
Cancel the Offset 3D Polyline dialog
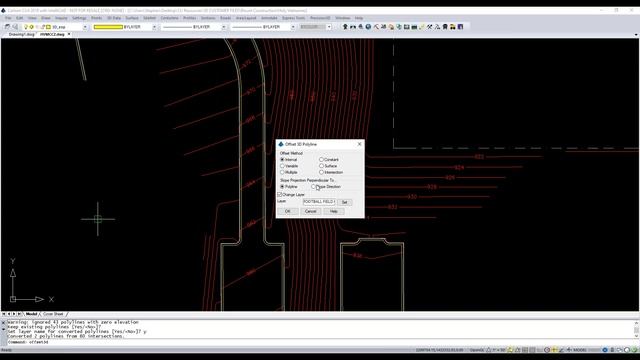(310, 211)
